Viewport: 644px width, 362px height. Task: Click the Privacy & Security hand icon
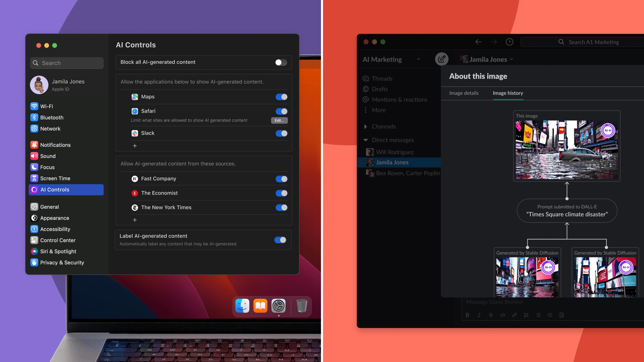point(34,262)
